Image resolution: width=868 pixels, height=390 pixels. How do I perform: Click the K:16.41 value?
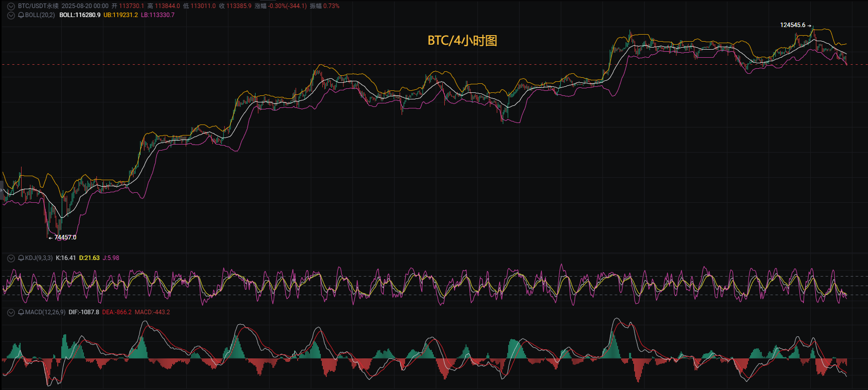[66, 258]
